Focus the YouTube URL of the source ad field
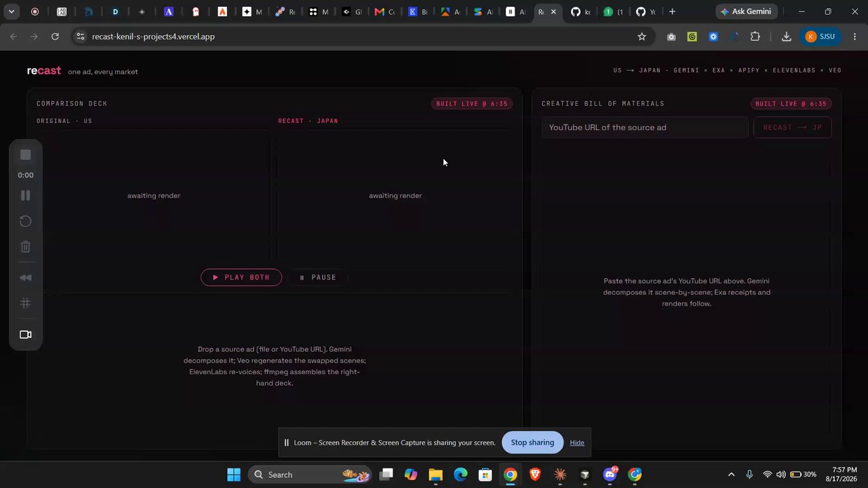The image size is (868, 488). pos(645,127)
